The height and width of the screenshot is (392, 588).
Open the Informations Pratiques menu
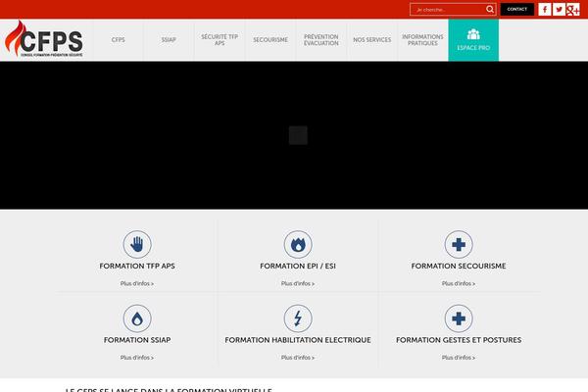tap(422, 40)
